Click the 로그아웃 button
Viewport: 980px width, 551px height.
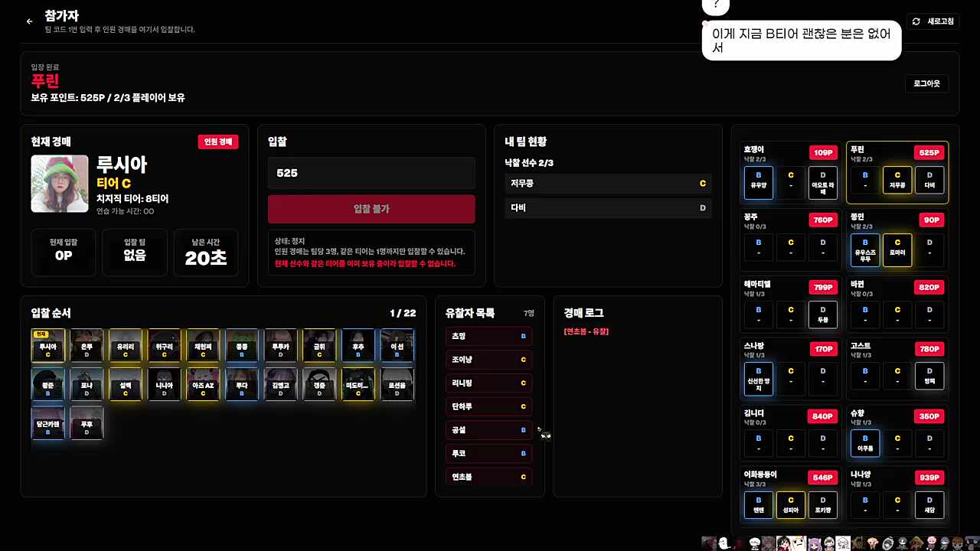click(926, 83)
